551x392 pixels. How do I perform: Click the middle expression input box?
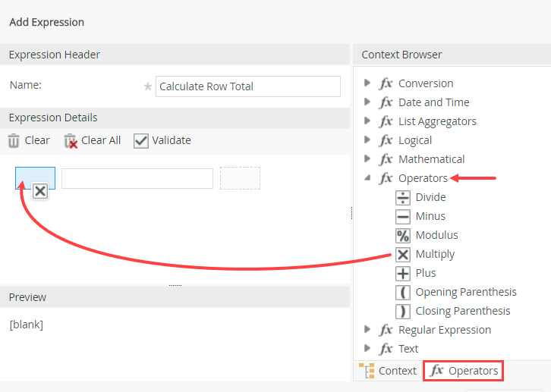pos(137,178)
